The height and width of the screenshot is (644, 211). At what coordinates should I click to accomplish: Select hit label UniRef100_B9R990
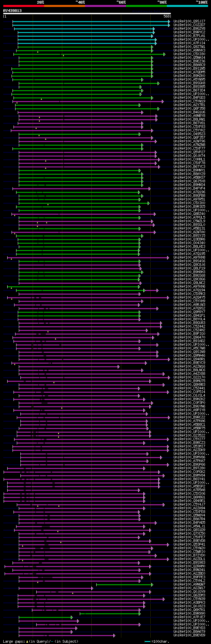[x=189, y=613]
